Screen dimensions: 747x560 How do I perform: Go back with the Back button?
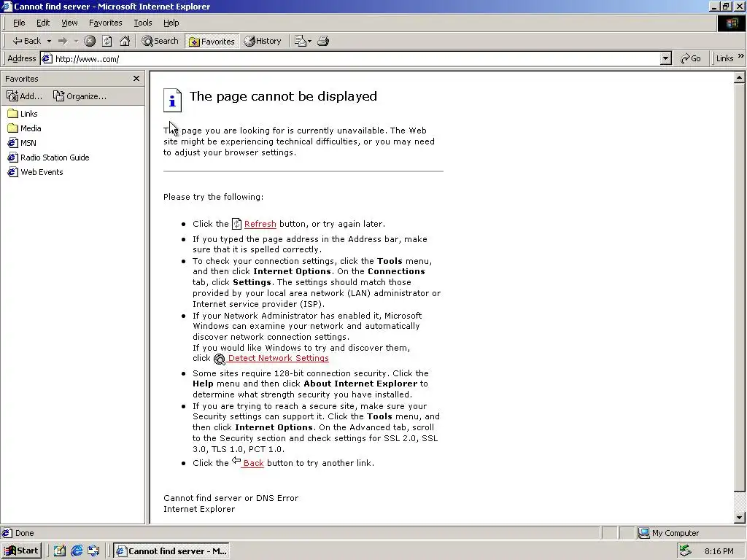click(x=27, y=41)
